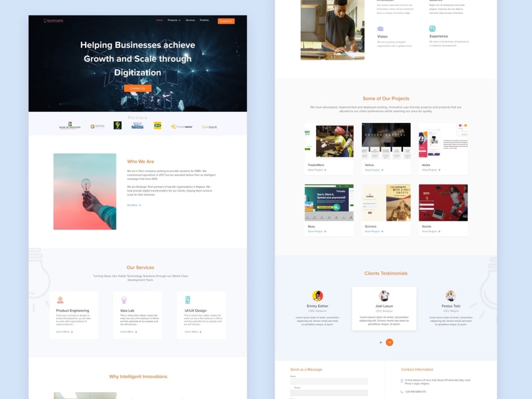Click View Project under Guiness
Image resolution: width=532 pixels, height=399 pixels.
tap(374, 231)
